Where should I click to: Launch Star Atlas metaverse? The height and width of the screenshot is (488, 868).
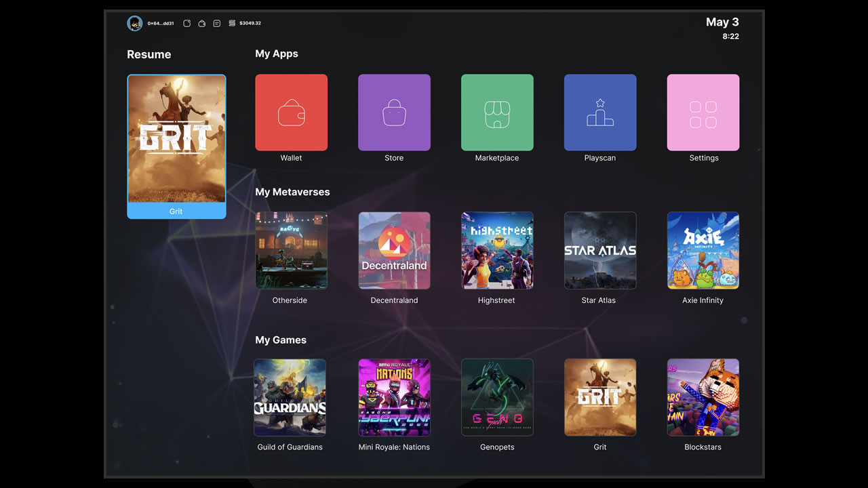(x=600, y=251)
